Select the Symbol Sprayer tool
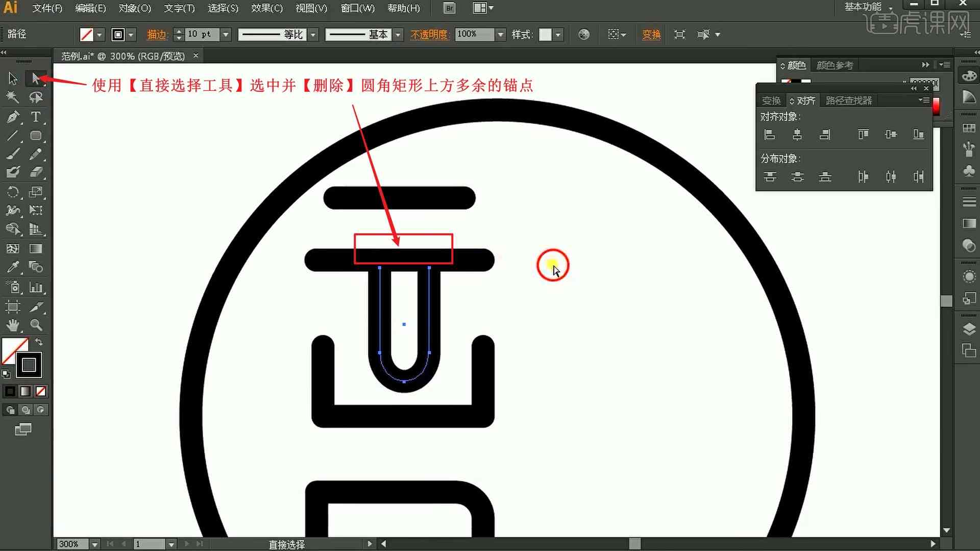 (x=13, y=287)
